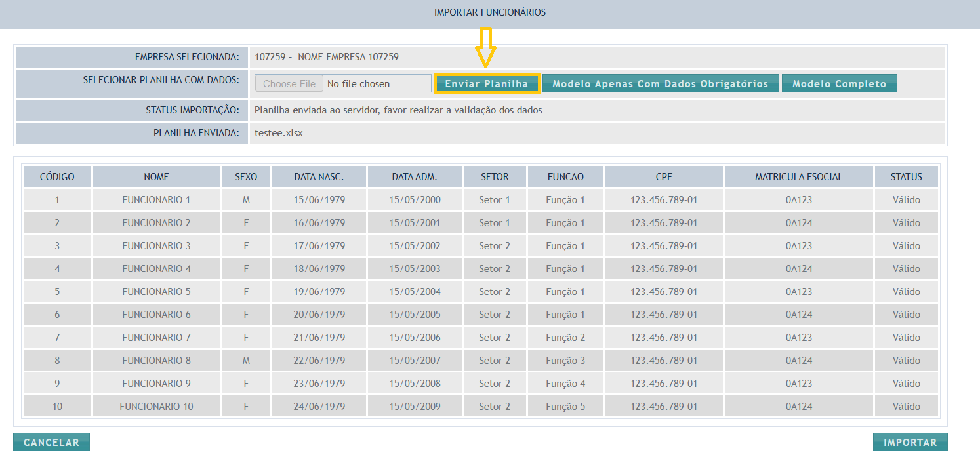This screenshot has height=461, width=980.
Task: Click the DATA NASC. column header
Action: click(x=319, y=176)
